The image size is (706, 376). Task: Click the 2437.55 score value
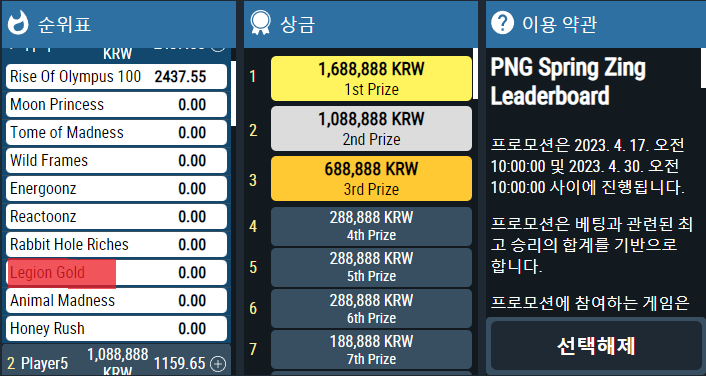[180, 77]
